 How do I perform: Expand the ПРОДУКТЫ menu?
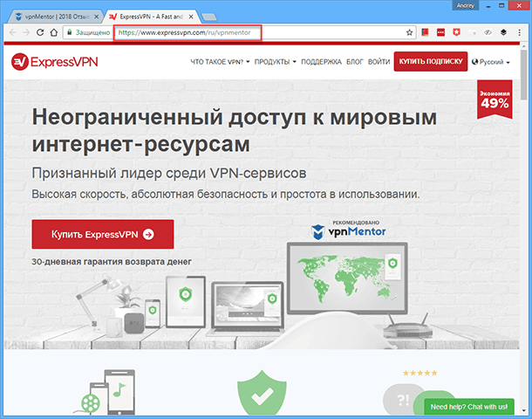[x=276, y=62]
